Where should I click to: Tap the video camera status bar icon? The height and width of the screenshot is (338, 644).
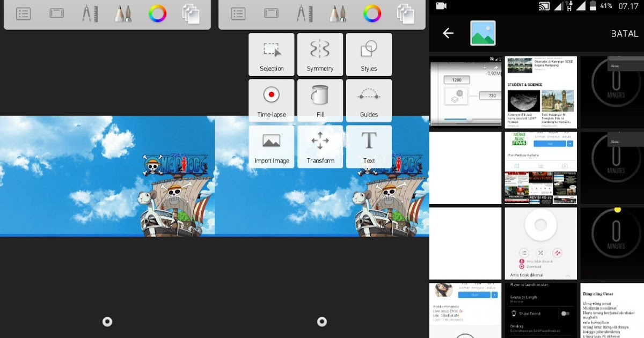tap(441, 6)
